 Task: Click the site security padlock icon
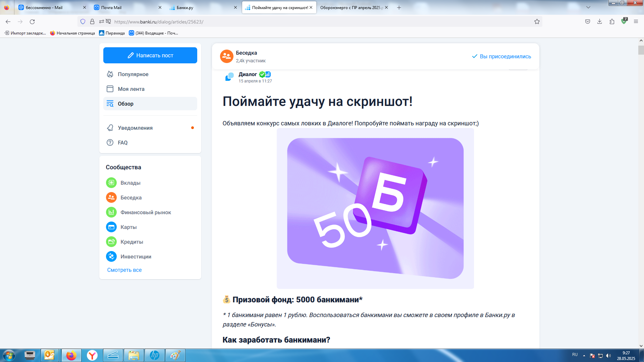coord(92,21)
